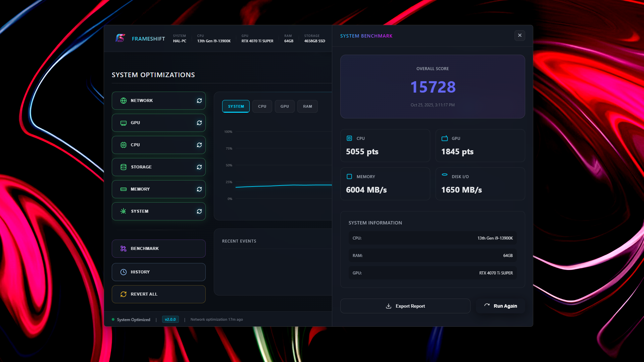Select the Memory RAM stick icon

tap(123, 189)
